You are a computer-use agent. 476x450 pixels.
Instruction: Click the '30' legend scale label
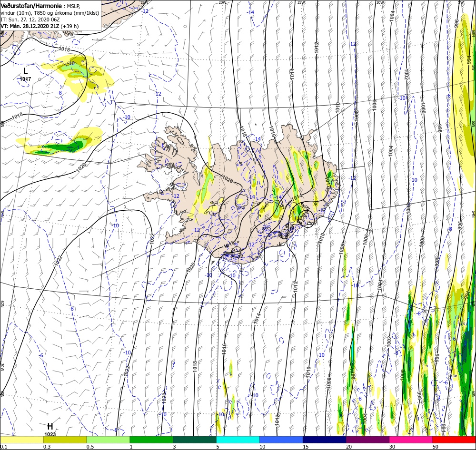point(393,447)
